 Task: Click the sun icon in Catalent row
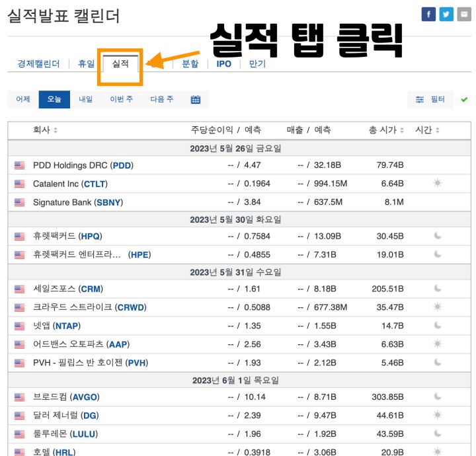click(x=438, y=183)
